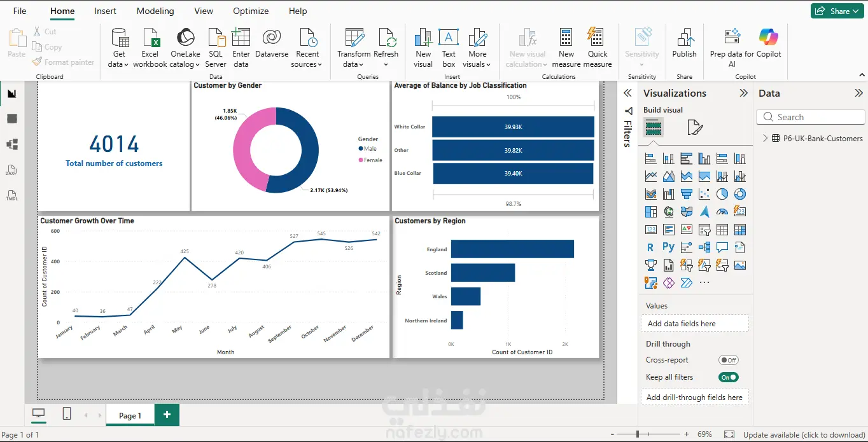Select the R script visual
868x442 pixels.
click(650, 247)
